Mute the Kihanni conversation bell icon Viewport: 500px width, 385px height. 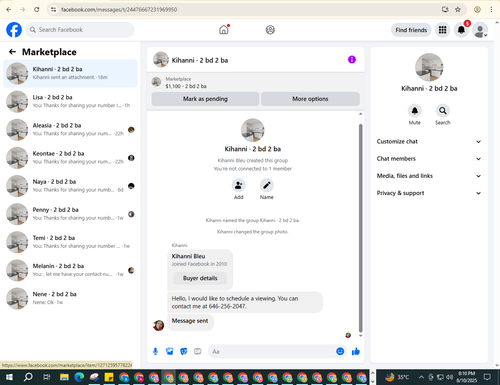coord(415,110)
